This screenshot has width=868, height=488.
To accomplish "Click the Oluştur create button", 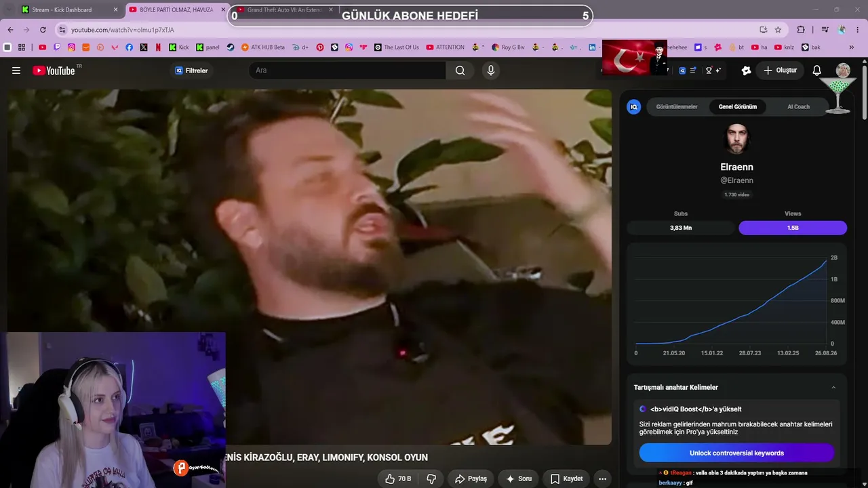I will [x=780, y=70].
